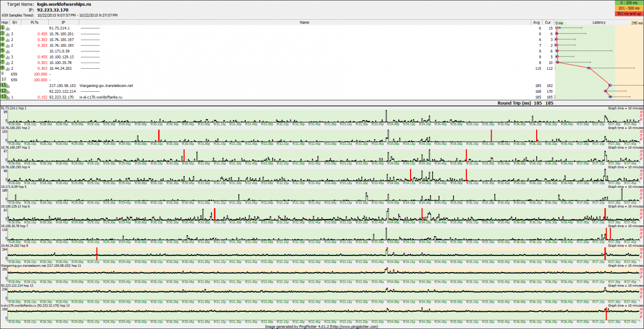Sort by the Cur column header
The height and width of the screenshot is (329, 644).
(548, 23)
